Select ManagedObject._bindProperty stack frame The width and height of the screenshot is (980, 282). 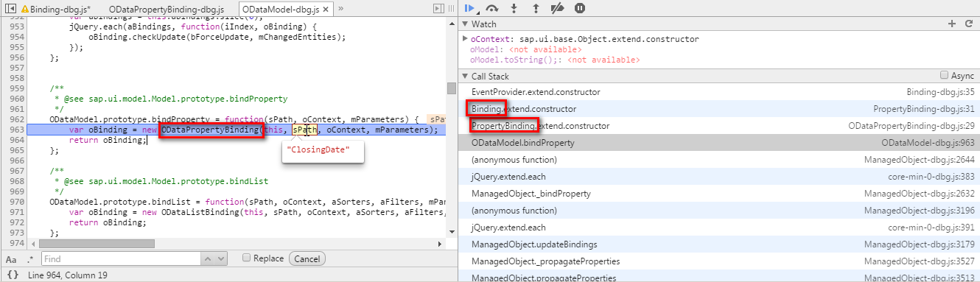[718, 194]
